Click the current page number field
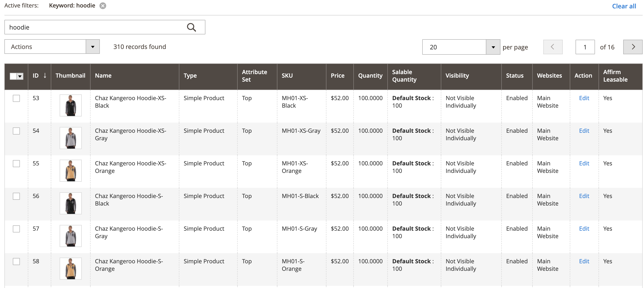Viewport: 644px width, 288px height. coord(585,47)
